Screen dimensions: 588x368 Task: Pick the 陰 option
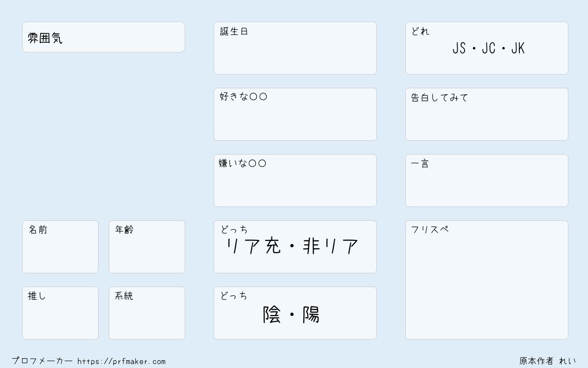(x=272, y=315)
